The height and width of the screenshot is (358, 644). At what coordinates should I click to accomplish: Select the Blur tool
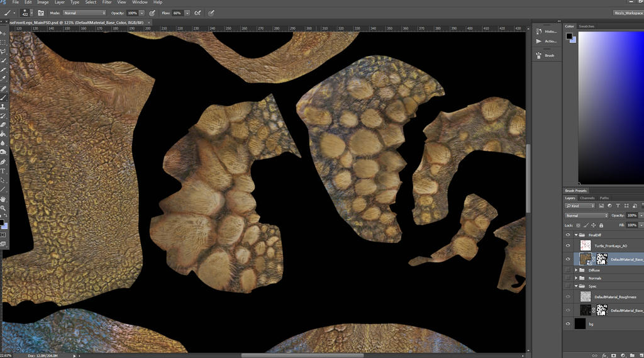3,143
